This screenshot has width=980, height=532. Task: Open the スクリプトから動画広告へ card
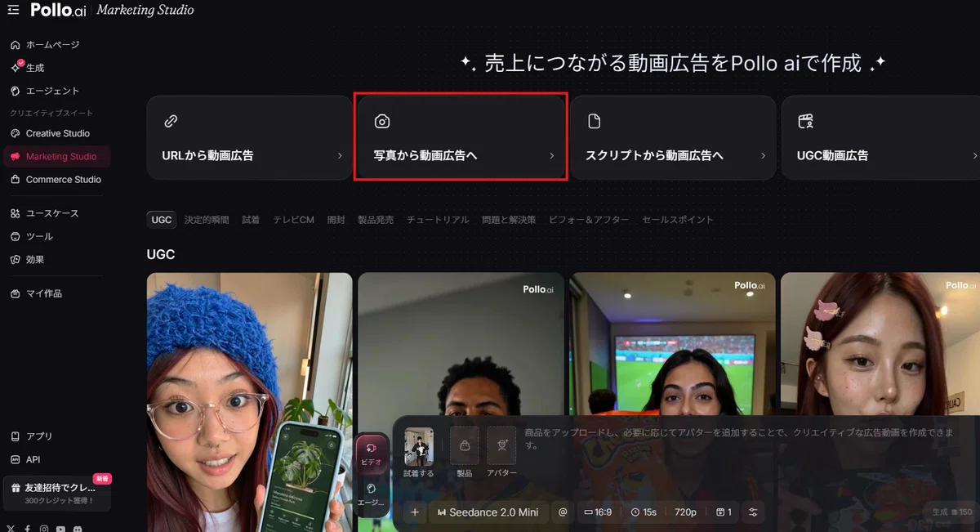673,137
